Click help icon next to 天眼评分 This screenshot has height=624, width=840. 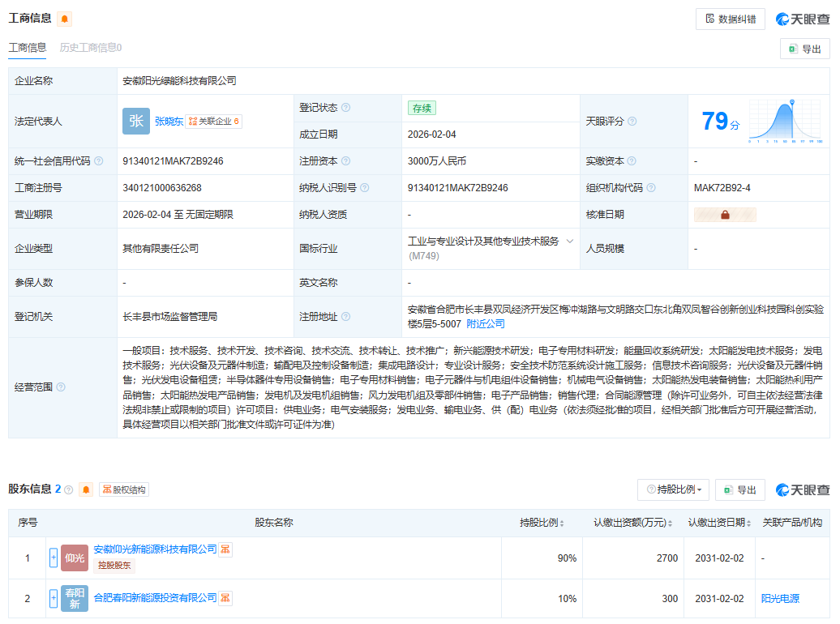point(632,122)
